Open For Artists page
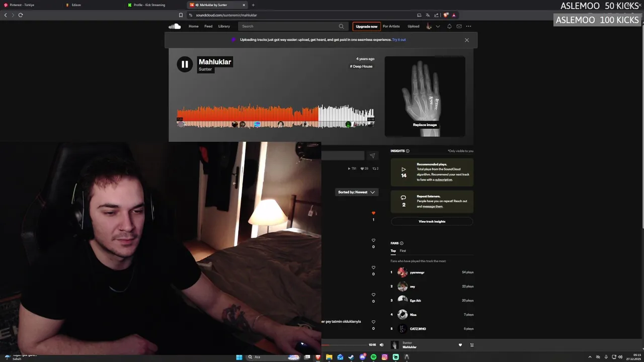Image resolution: width=644 pixels, height=362 pixels. point(391,26)
